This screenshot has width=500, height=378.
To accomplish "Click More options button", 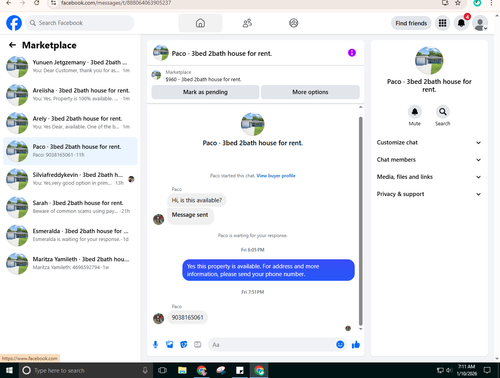I will (310, 92).
